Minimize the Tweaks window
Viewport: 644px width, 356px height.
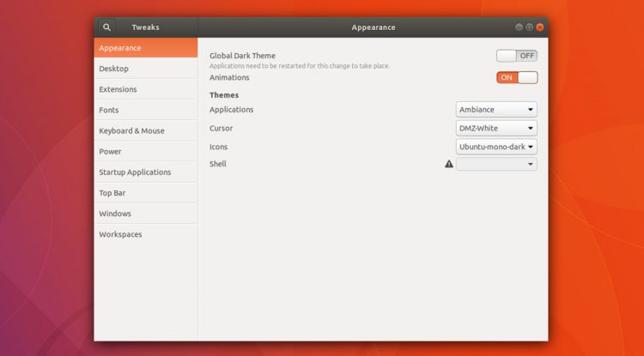click(x=519, y=27)
